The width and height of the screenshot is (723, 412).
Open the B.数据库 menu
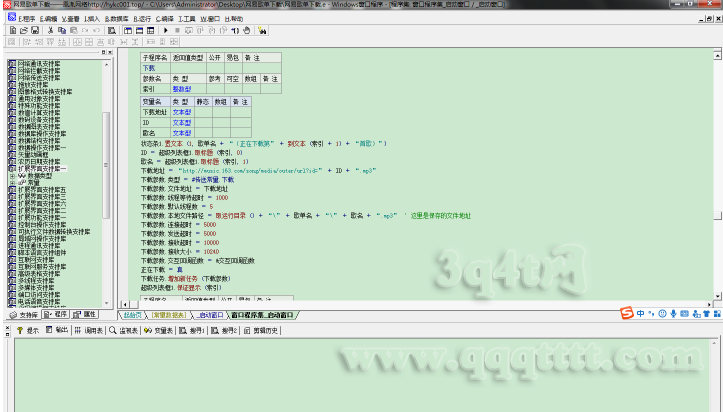[x=117, y=19]
